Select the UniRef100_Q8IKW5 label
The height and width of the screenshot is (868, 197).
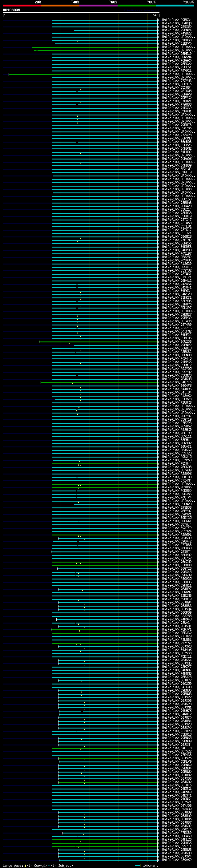point(177,91)
